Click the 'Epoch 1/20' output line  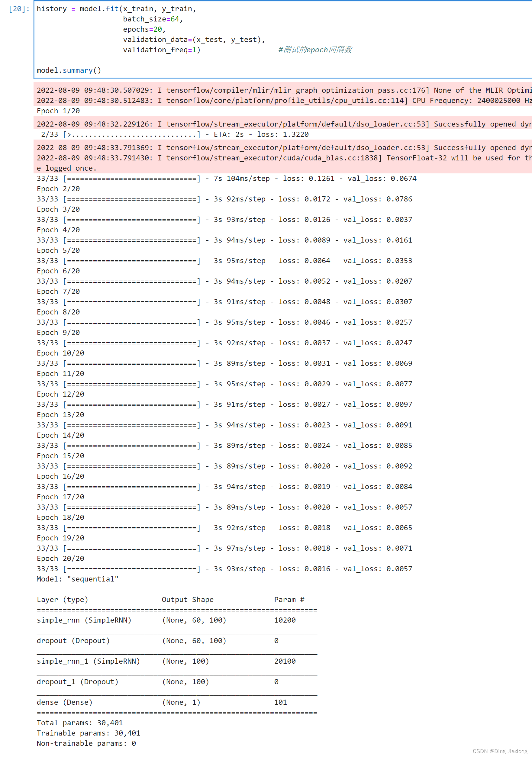click(x=58, y=111)
